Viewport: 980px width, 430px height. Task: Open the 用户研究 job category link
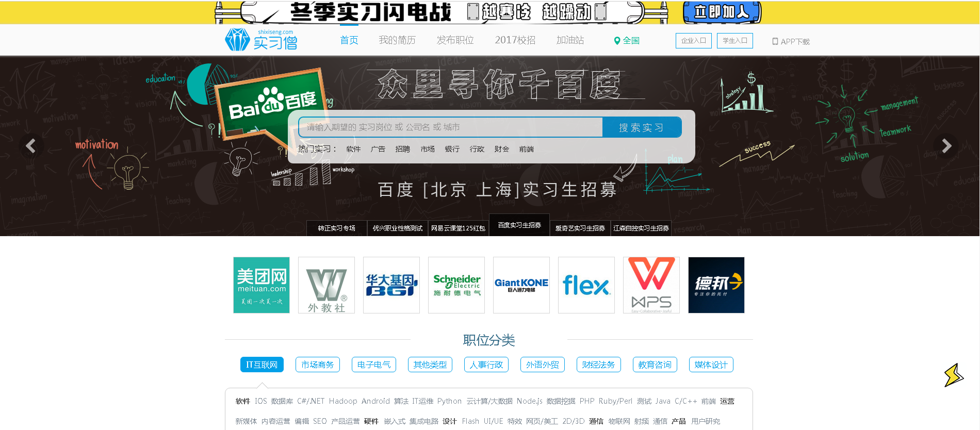pyautogui.click(x=706, y=421)
